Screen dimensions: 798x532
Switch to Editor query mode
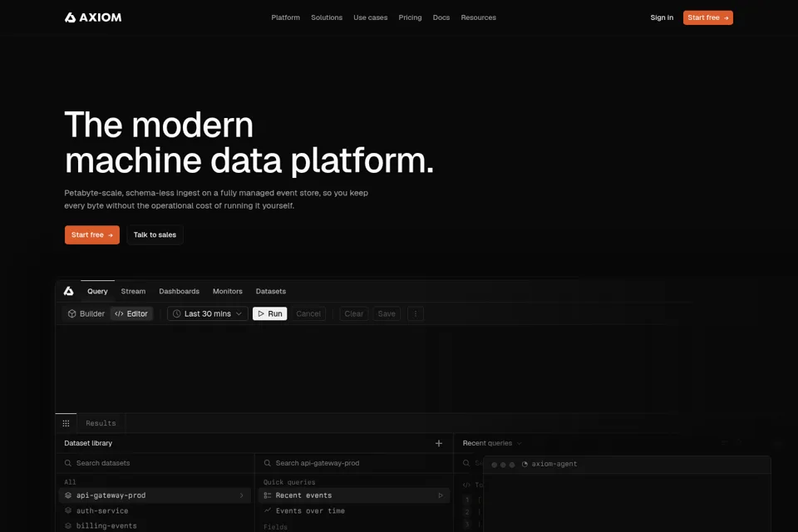tap(131, 313)
